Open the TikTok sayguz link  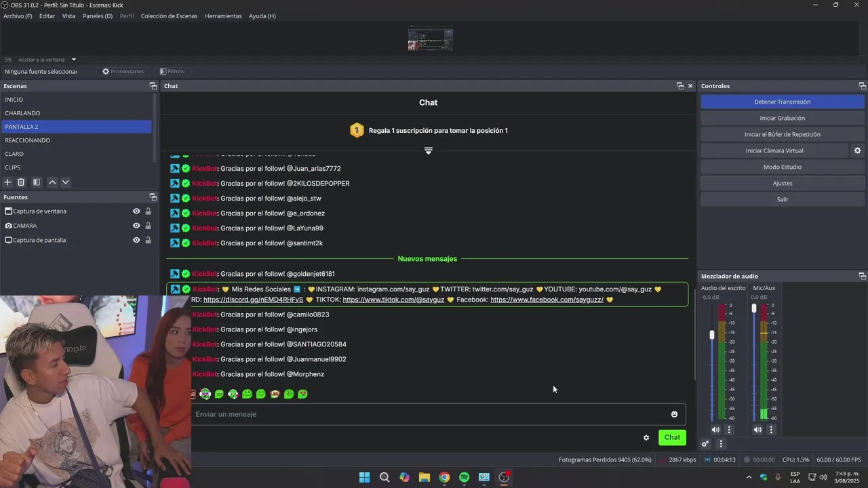coord(393,300)
